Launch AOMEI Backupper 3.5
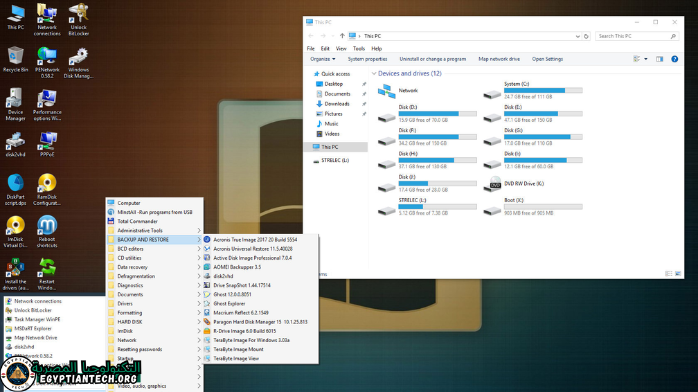The width and height of the screenshot is (698, 392). [x=260, y=267]
